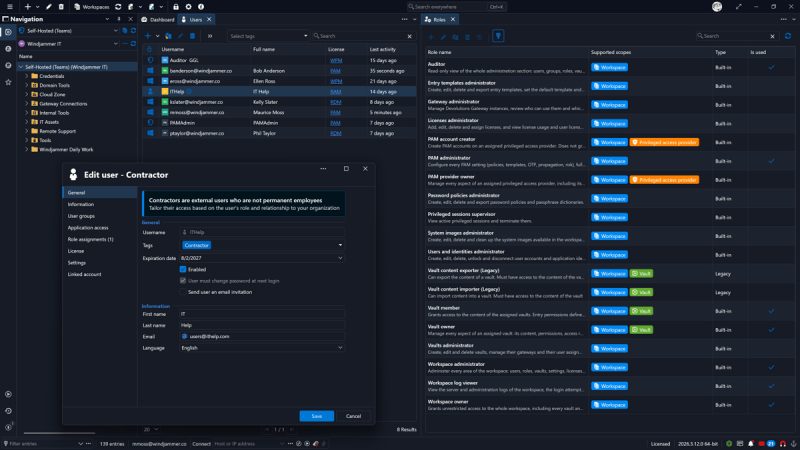Open Application access section in dialog
800x450 pixels.
pos(88,228)
